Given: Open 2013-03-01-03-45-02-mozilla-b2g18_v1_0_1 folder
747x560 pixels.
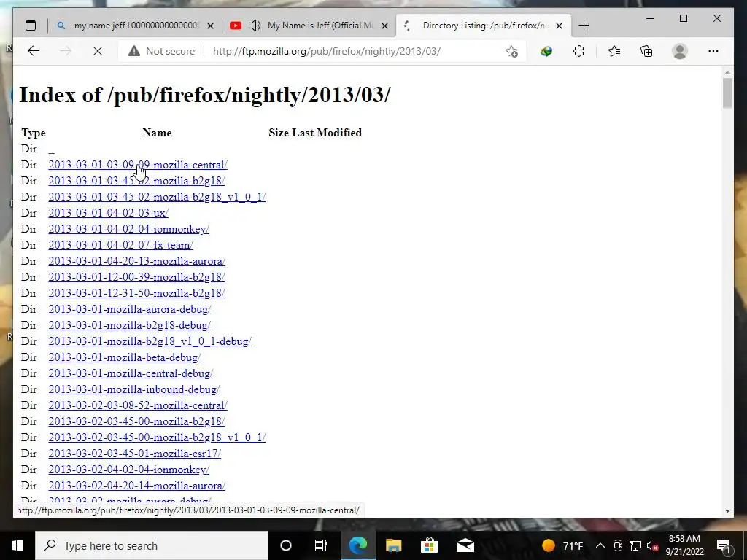Looking at the screenshot, I should coord(157,197).
